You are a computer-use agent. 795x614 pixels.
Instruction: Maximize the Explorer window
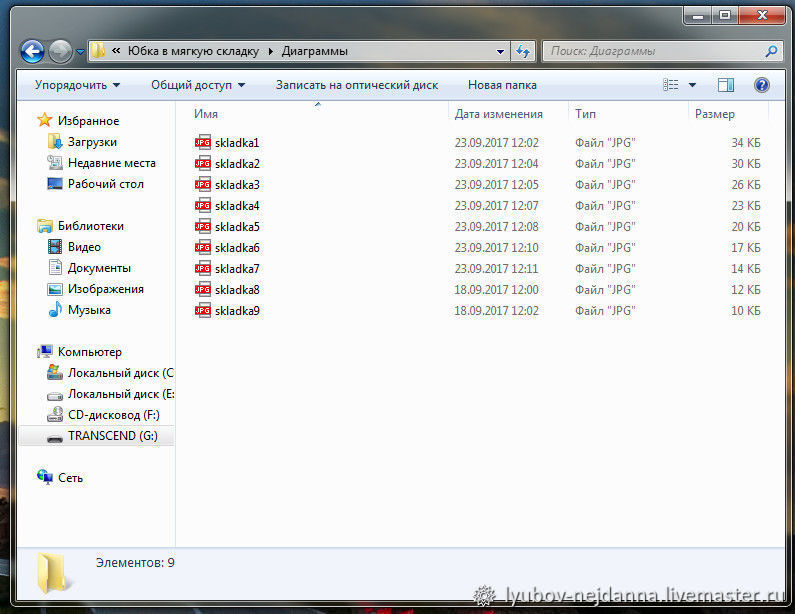coord(725,16)
